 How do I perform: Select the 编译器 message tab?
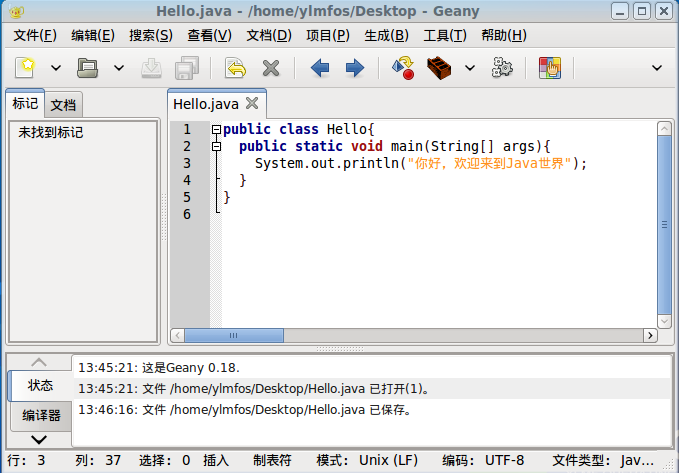coord(41,416)
